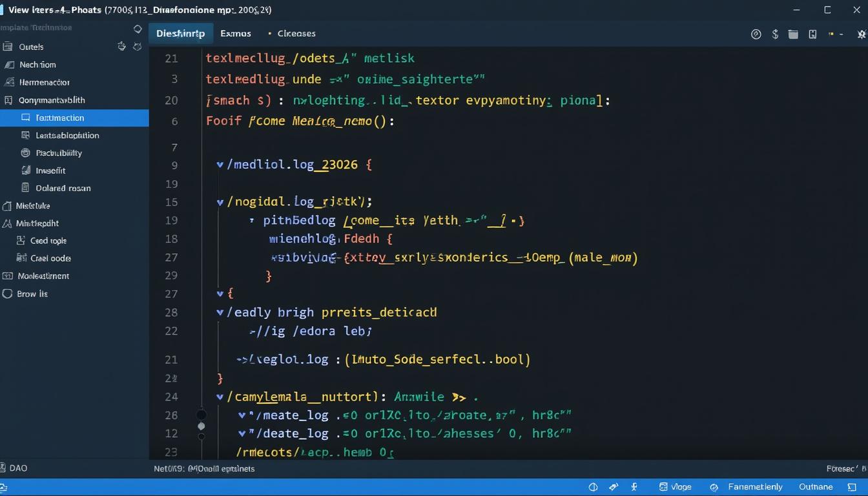868x496 pixels.
Task: Click the compass help icon in the toolbar
Action: coord(756,34)
